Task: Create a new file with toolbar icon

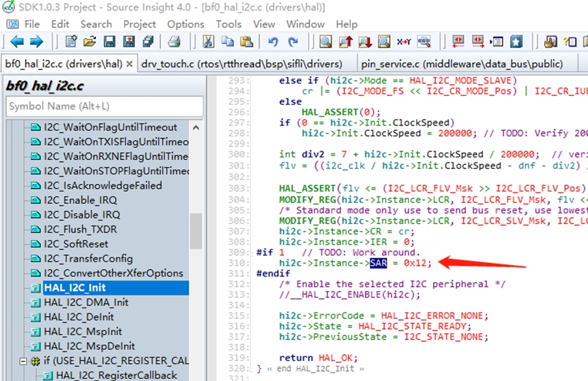Action: 71,41
